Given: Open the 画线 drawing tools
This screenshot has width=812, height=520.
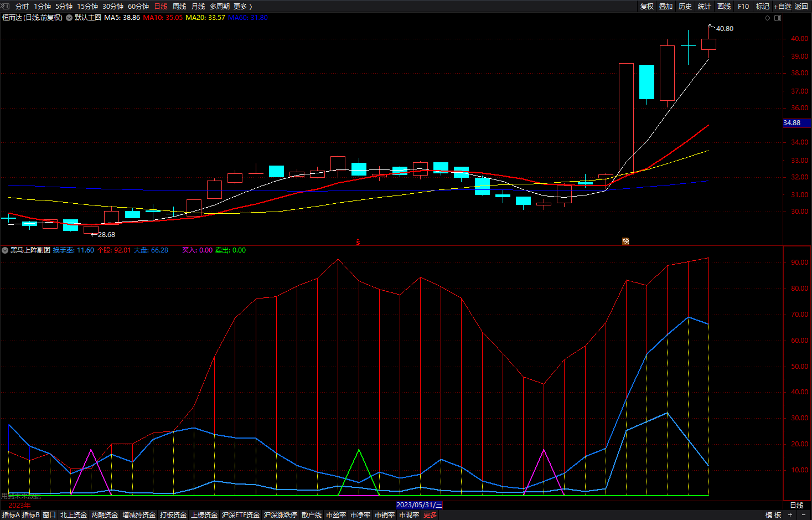Looking at the screenshot, I should [x=724, y=6].
